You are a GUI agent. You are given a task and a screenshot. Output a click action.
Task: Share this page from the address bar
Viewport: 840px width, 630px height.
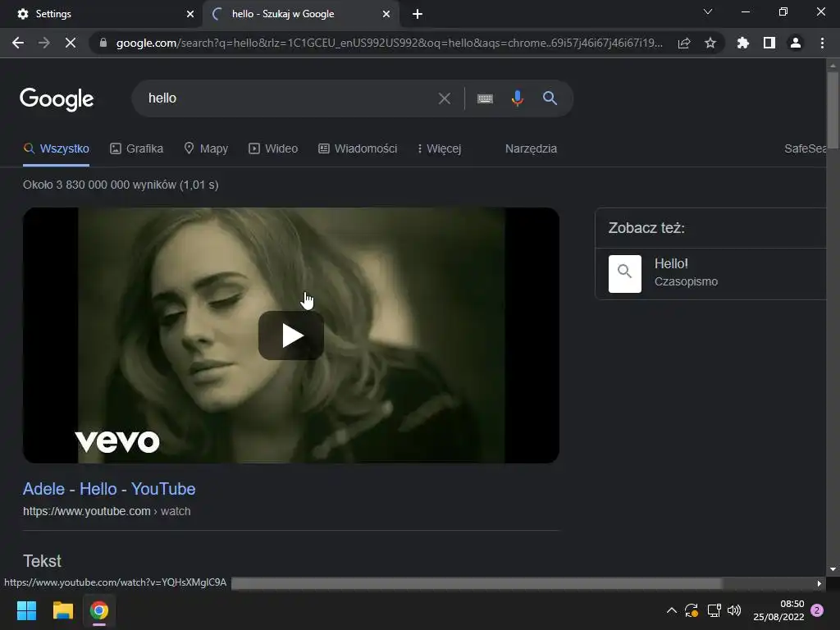tap(684, 43)
